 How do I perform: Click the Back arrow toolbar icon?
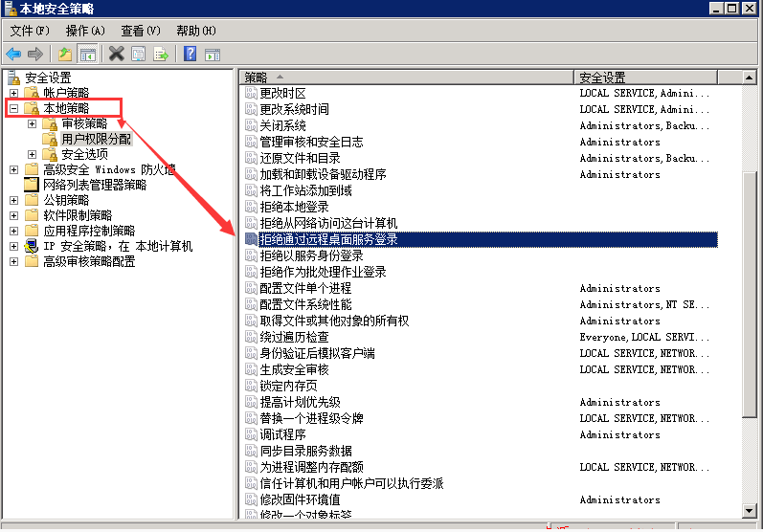click(x=13, y=54)
